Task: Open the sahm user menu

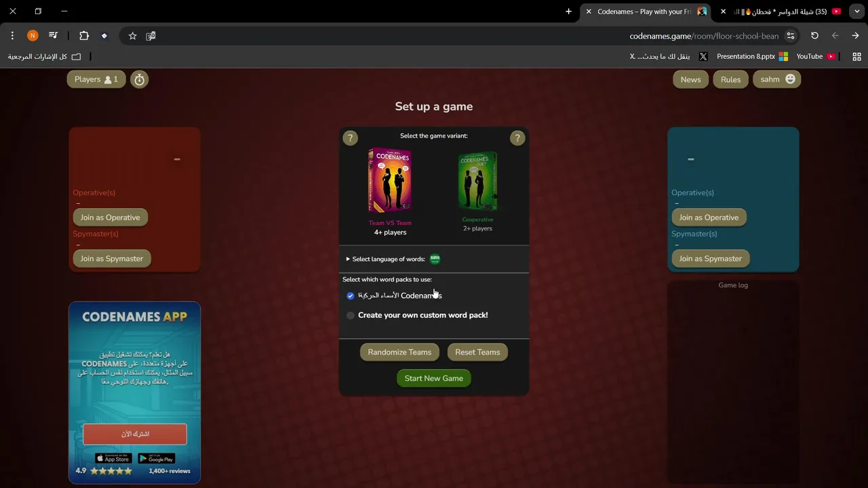Action: click(777, 79)
